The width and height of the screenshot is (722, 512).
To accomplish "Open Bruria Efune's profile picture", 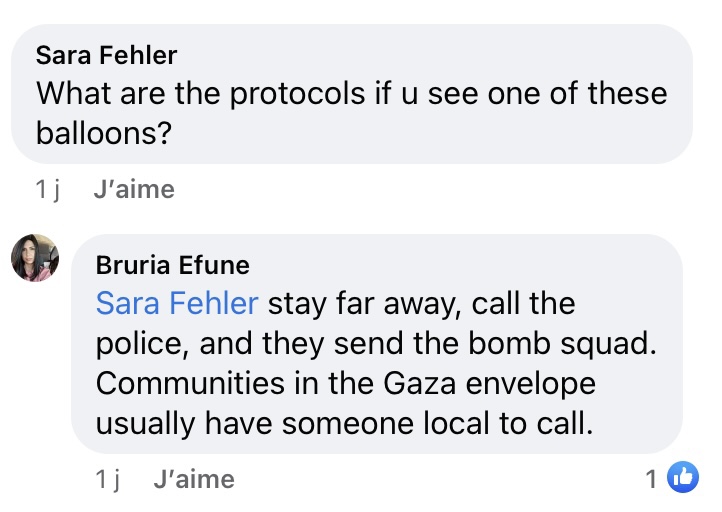I will [x=35, y=258].
